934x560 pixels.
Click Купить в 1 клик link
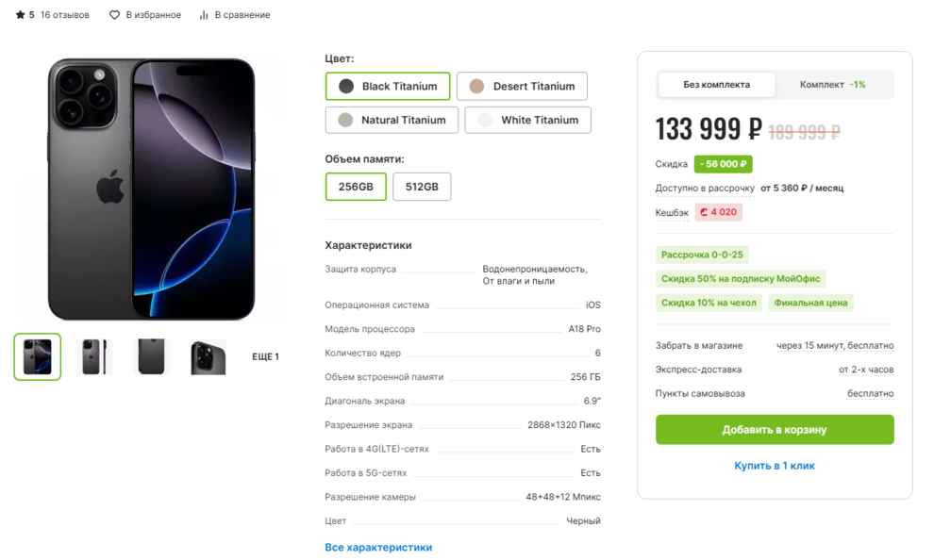click(x=775, y=466)
